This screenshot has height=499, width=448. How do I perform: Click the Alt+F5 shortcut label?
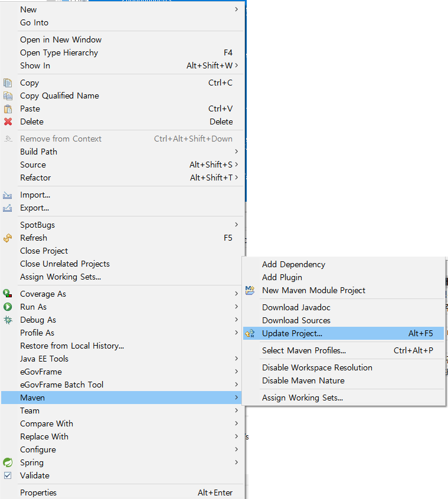click(x=421, y=333)
